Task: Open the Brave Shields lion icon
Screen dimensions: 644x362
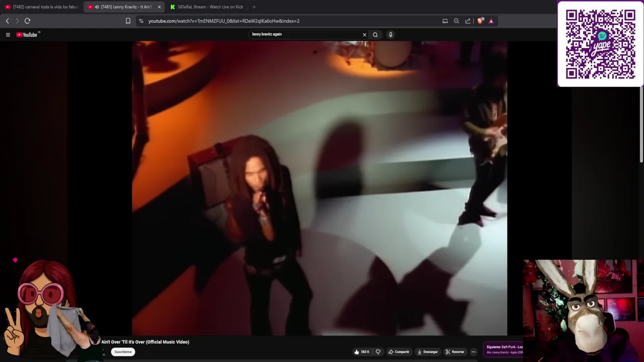Action: (480, 21)
